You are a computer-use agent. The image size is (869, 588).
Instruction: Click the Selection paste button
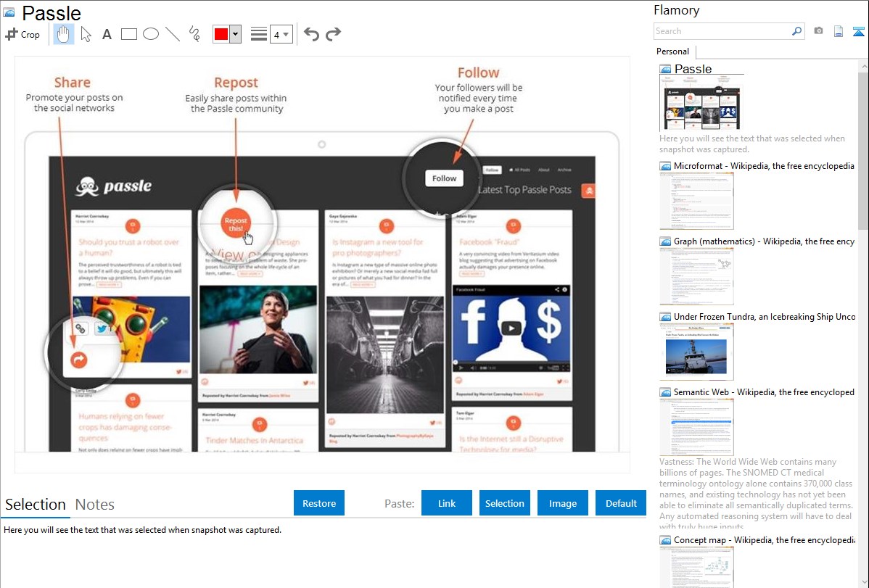point(504,503)
